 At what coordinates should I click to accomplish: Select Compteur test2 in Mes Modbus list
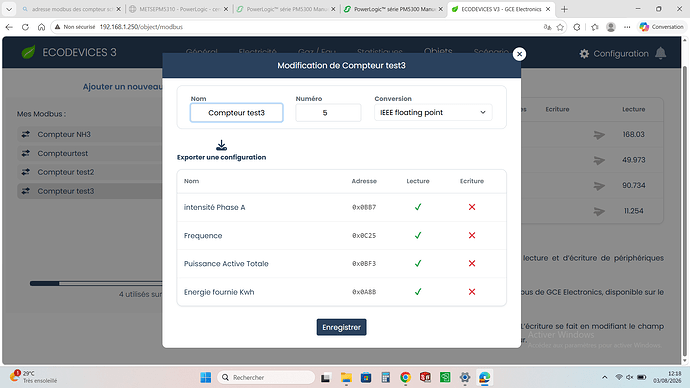tap(90, 172)
